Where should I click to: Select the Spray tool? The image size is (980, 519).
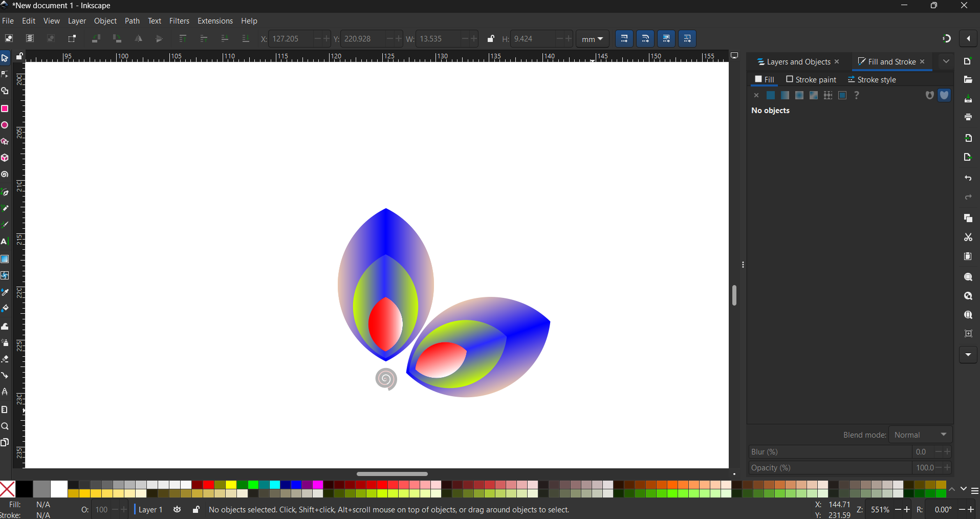pyautogui.click(x=5, y=342)
